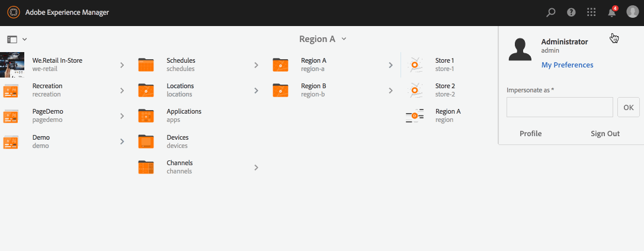Expand the Schedules folder chevron
644x251 pixels.
coord(256,65)
